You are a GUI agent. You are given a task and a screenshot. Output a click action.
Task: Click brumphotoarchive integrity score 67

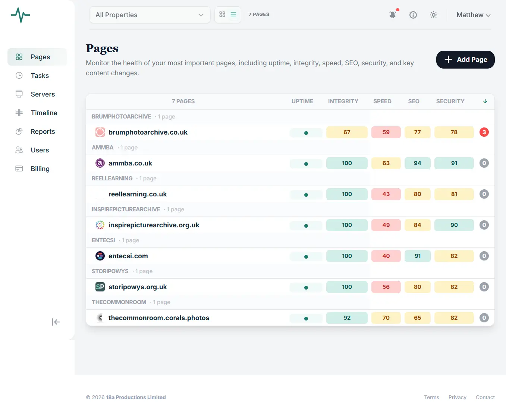pyautogui.click(x=347, y=132)
